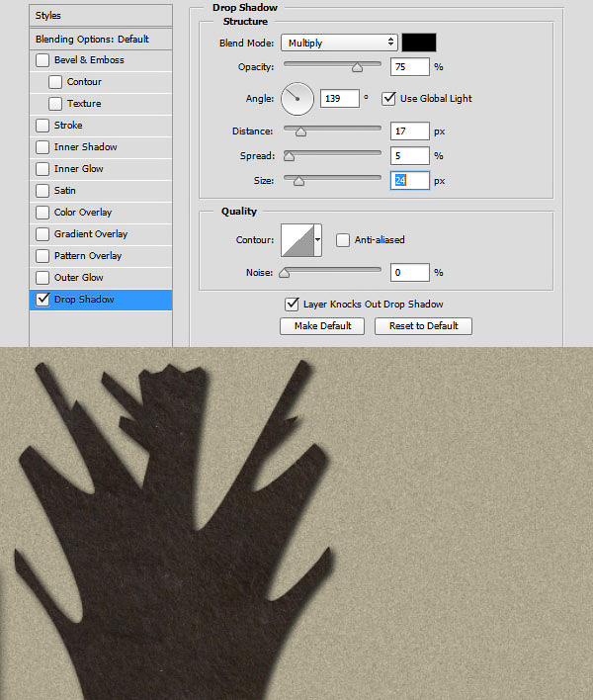Screen dimensions: 593x700
Task: Select the Gradient Overlay style row
Action: pos(101,234)
